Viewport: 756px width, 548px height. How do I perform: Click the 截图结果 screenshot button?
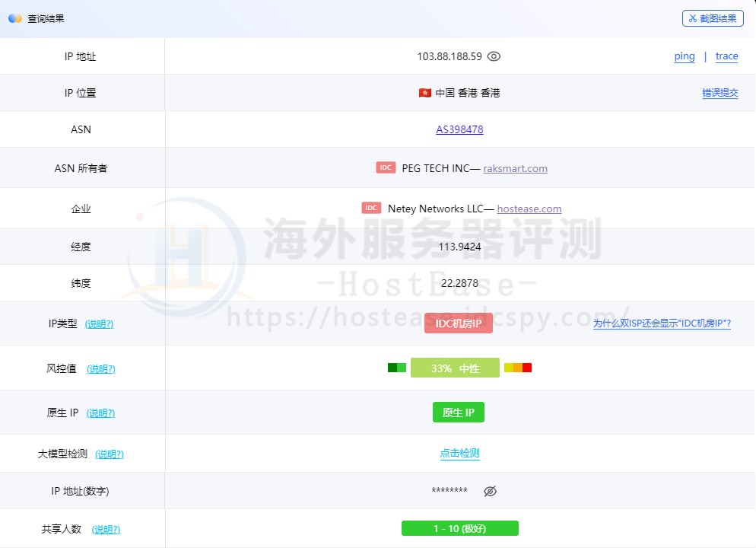[x=712, y=18]
